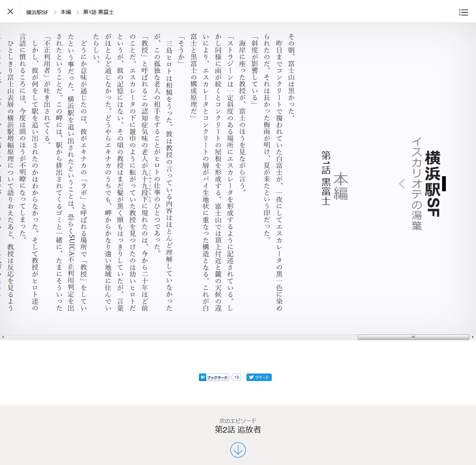Expand the breadcrumb chevron after 横浜駅SF
This screenshot has height=465, width=476.
coord(55,12)
